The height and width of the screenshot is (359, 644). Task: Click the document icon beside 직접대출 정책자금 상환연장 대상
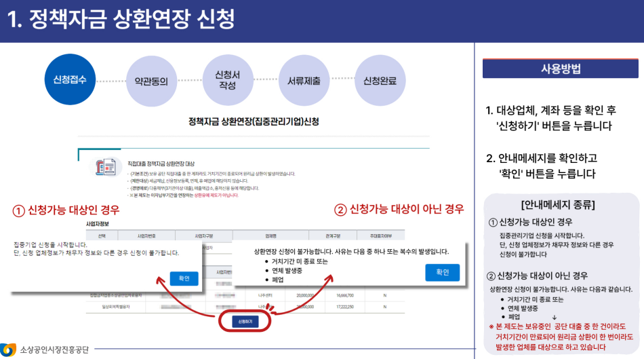pyautogui.click(x=106, y=168)
